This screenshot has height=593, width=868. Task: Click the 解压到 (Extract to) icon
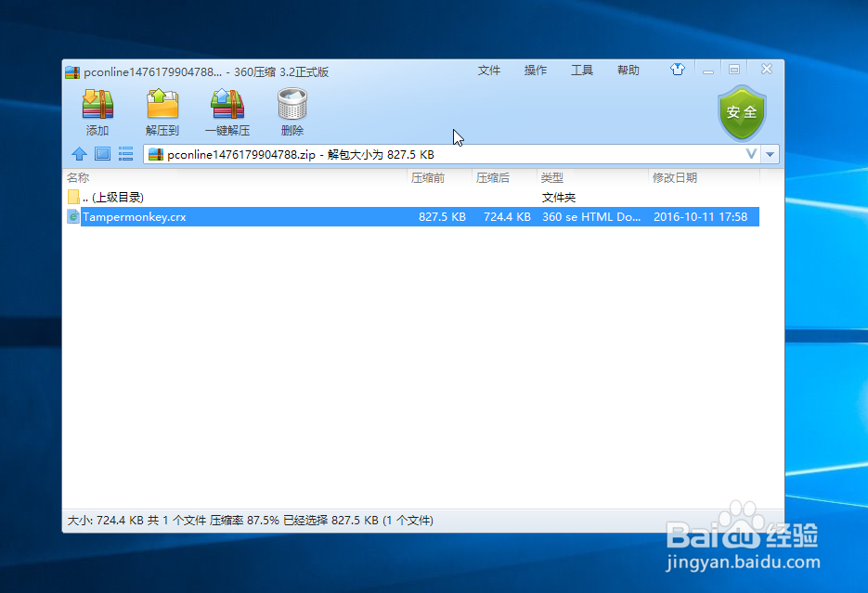coord(162,103)
